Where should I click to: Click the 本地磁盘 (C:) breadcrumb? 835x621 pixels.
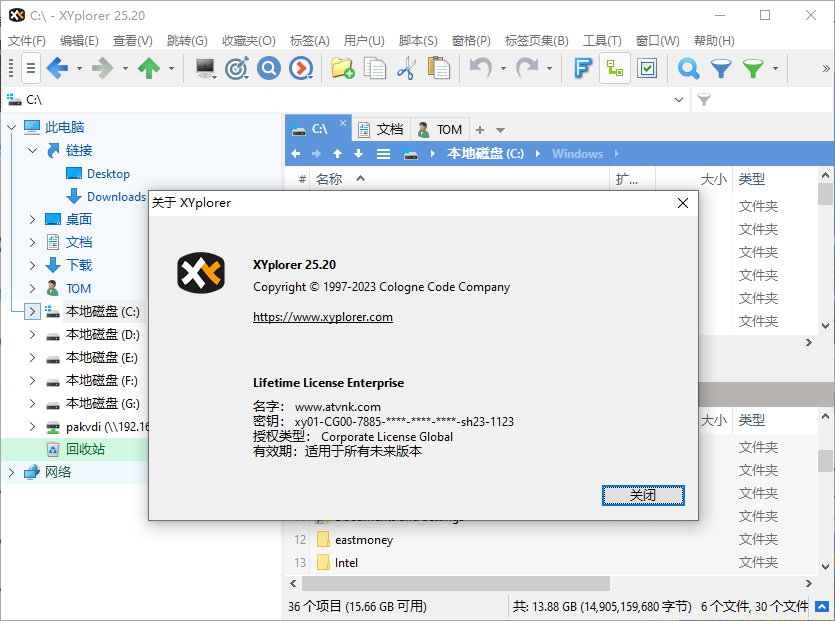click(x=485, y=154)
